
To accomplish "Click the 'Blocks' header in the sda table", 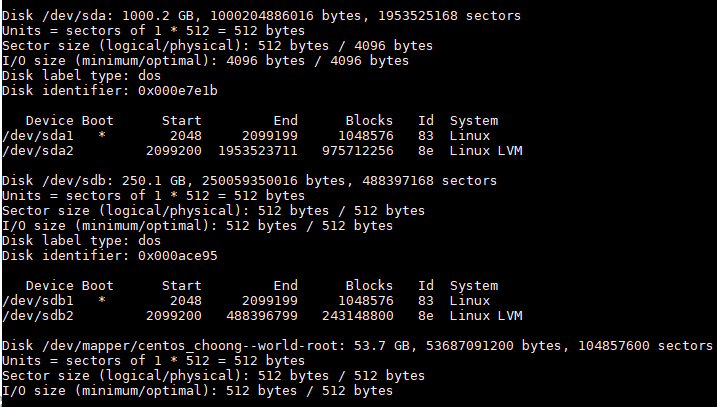I will (369, 121).
